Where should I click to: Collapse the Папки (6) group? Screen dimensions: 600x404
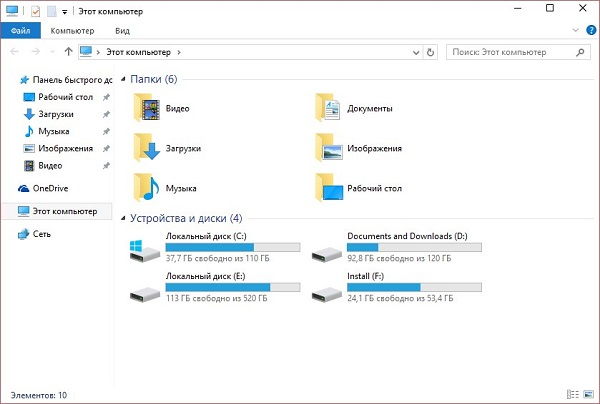point(123,78)
